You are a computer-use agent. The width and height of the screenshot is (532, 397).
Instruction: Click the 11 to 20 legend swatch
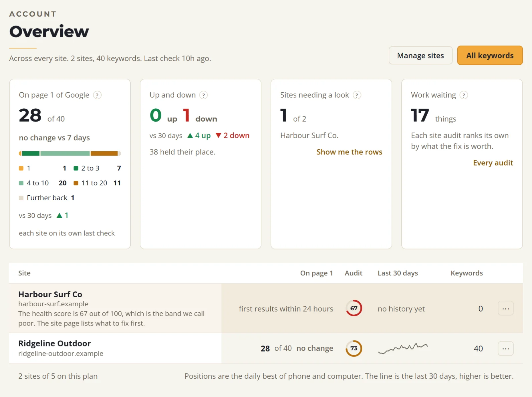(76, 183)
